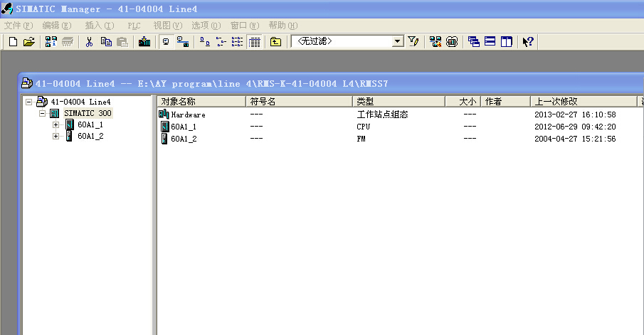Screen dimensions: 644x335
Task: Select 60A1_2 in the left tree
Action: 90,137
